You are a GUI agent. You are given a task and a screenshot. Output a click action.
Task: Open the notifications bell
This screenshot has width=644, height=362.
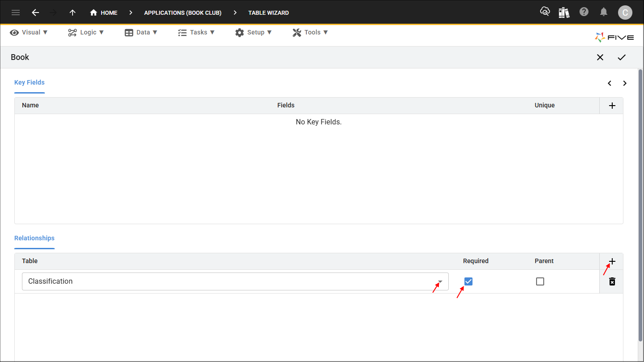click(604, 12)
